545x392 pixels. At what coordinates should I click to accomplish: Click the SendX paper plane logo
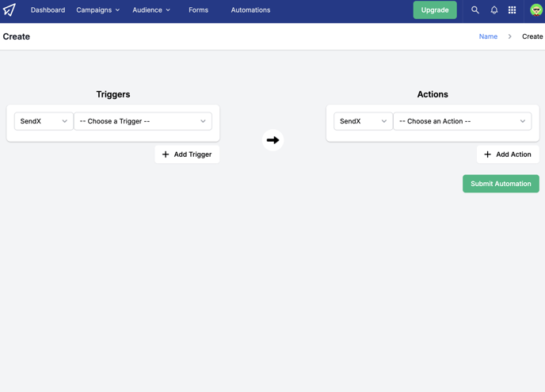click(x=10, y=10)
